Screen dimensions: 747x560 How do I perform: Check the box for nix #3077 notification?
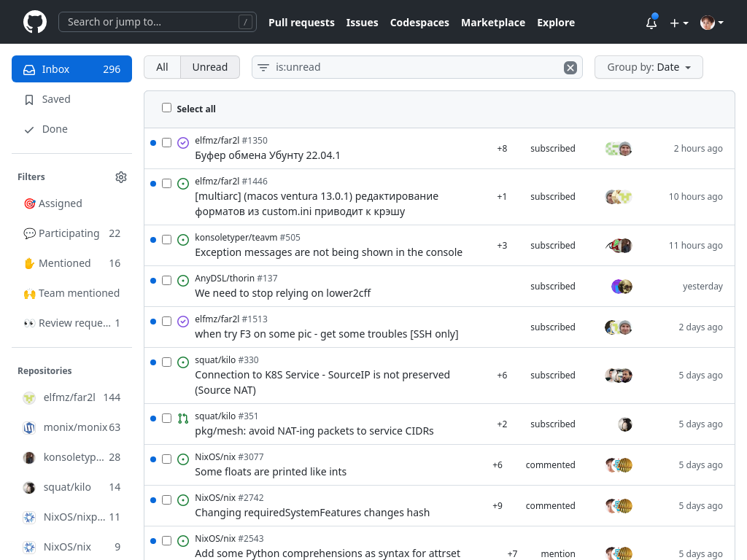click(x=166, y=459)
